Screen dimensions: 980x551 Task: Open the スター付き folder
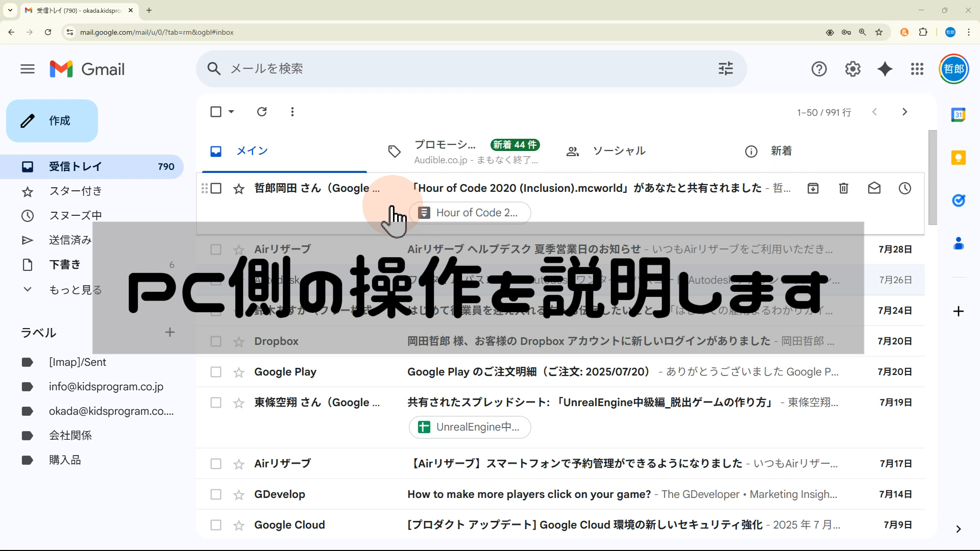[x=76, y=191]
